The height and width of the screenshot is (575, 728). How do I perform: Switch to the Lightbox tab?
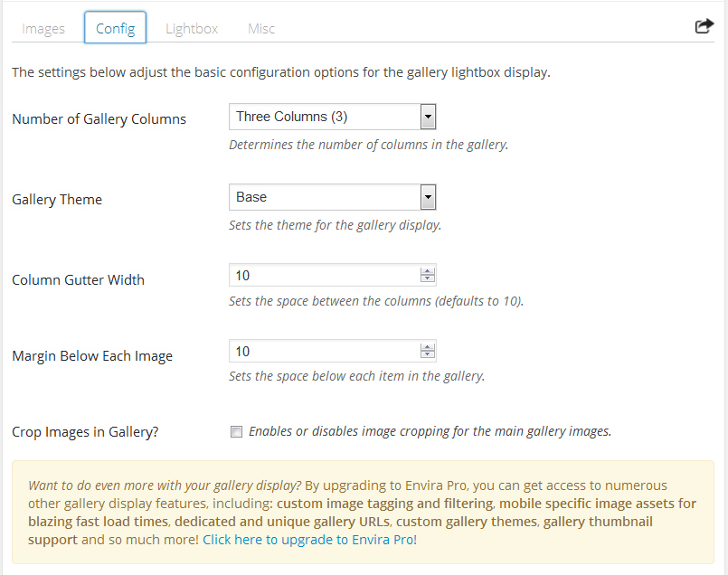[192, 28]
